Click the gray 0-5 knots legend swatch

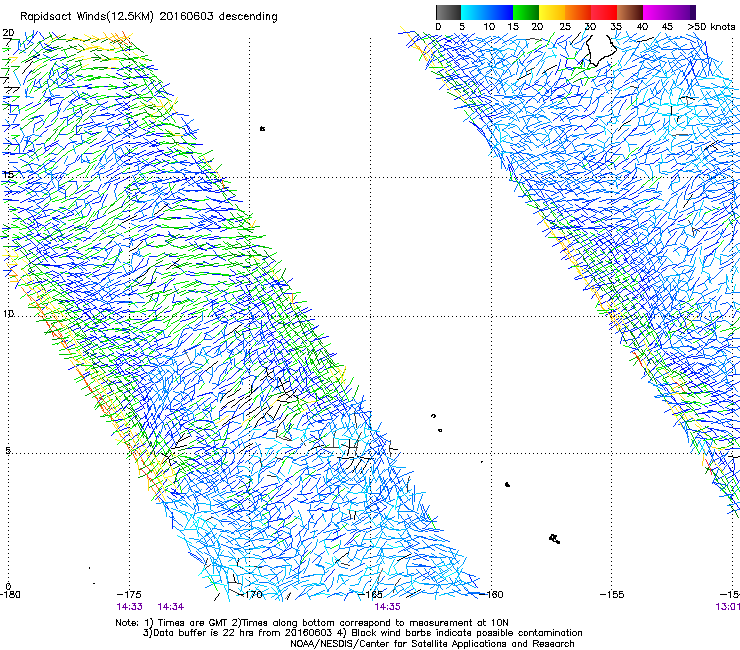pyautogui.click(x=448, y=12)
